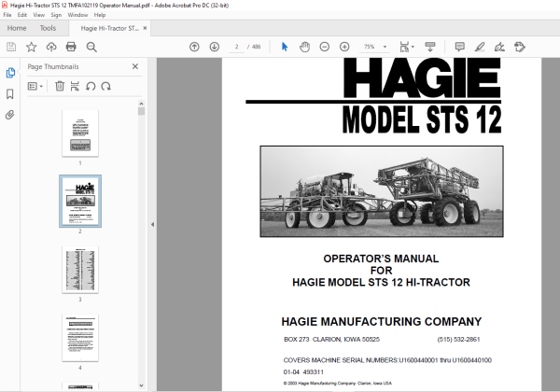Screen dimensions: 560x392
Task: Click the "MODEL STS 12" title text
Action: coord(422,119)
